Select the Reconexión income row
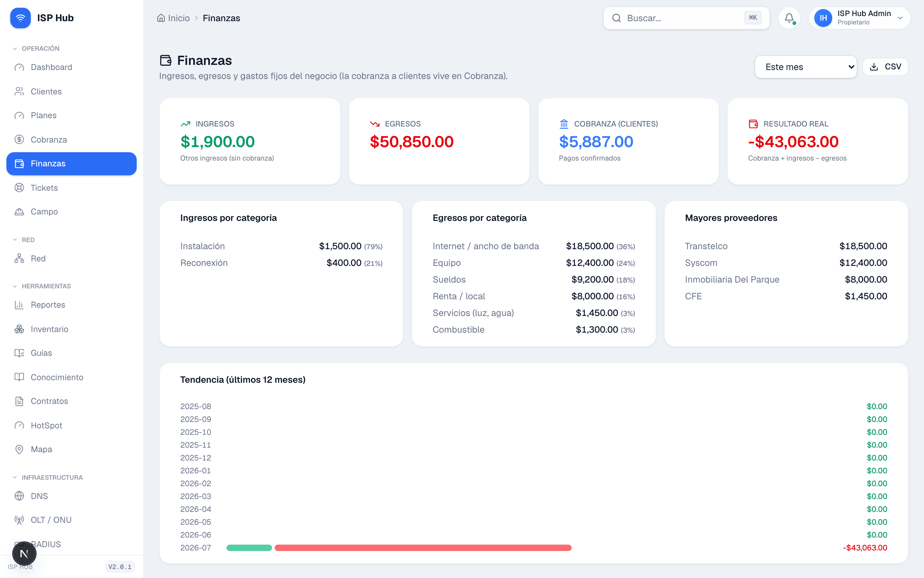Viewport: 924px width, 578px height. [281, 263]
